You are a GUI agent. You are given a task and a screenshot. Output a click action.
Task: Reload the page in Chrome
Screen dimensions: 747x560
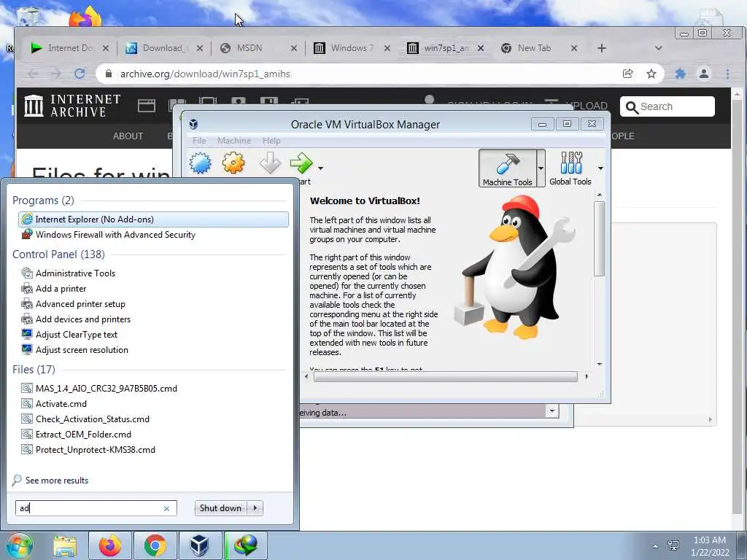click(80, 74)
